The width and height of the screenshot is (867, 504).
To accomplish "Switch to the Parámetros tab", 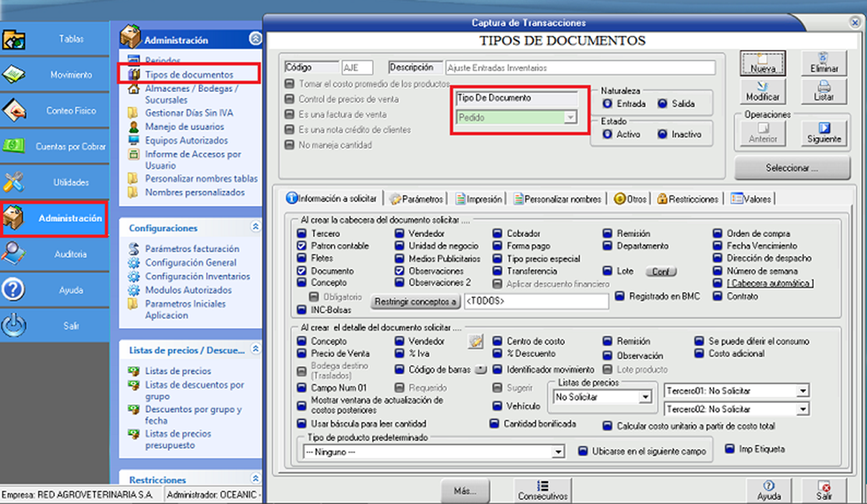I will [416, 199].
